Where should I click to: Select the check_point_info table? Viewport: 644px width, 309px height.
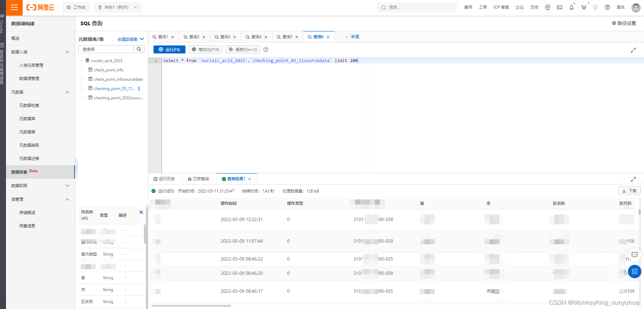pyautogui.click(x=109, y=70)
